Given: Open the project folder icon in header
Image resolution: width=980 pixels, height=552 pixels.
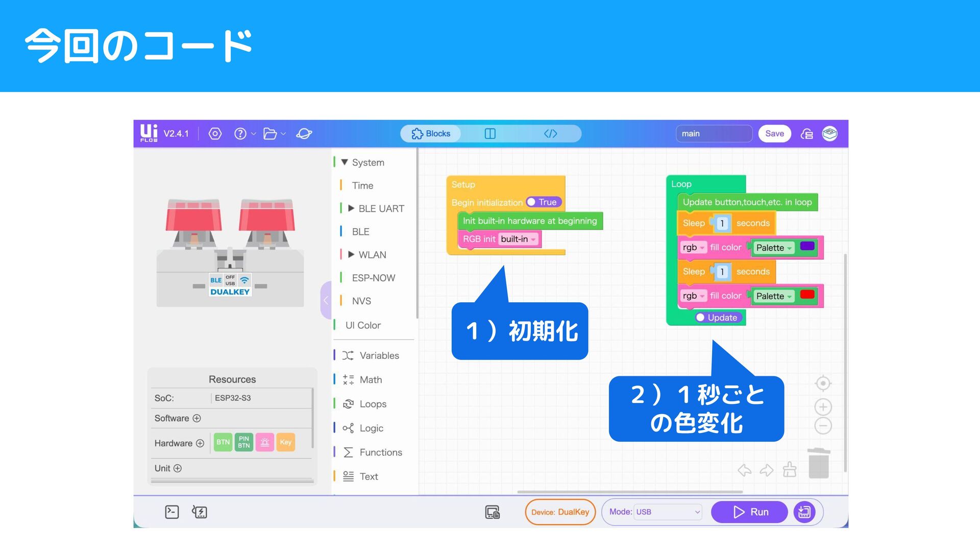Looking at the screenshot, I should coord(270,134).
